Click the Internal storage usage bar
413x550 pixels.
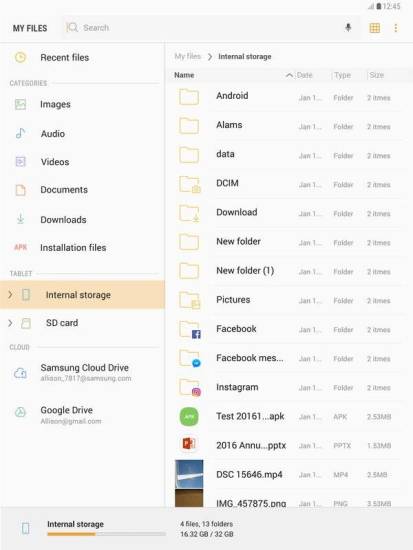(x=106, y=534)
